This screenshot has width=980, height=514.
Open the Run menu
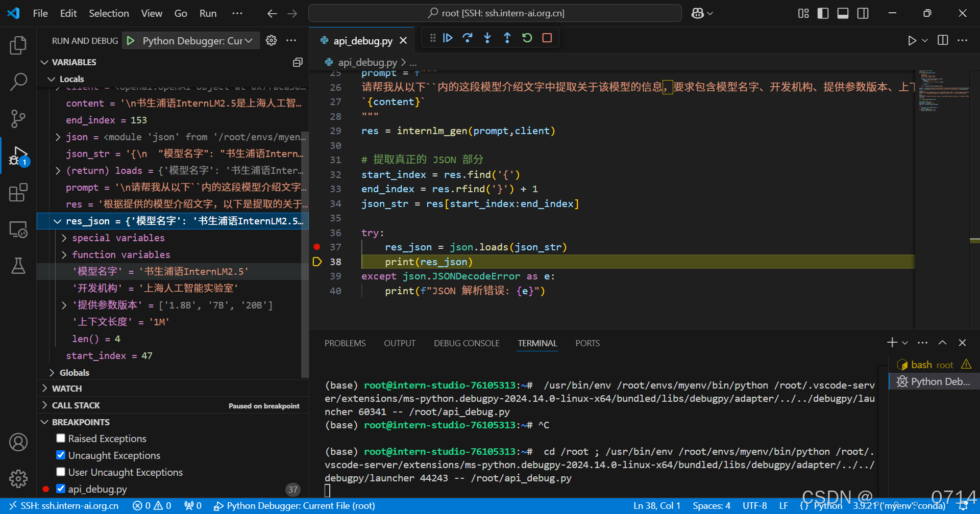click(208, 13)
